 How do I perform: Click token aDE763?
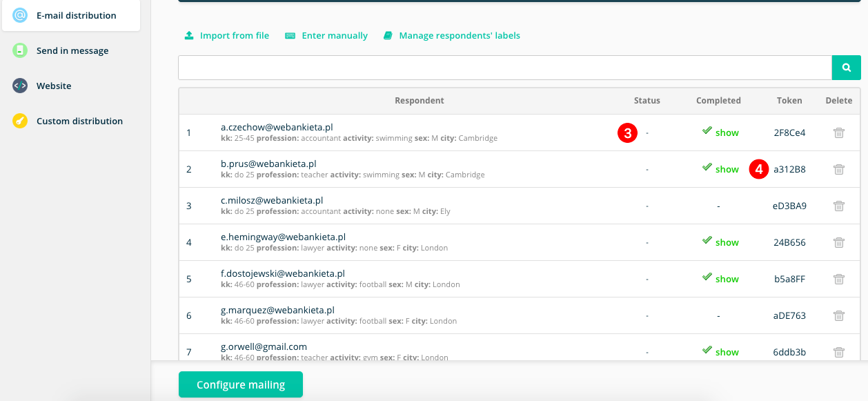(789, 315)
